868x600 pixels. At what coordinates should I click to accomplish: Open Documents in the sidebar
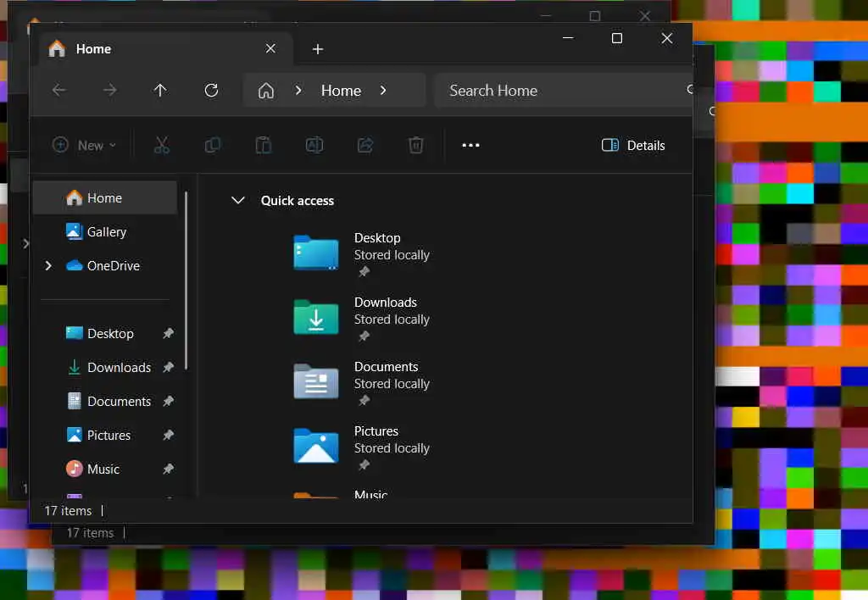pos(119,402)
